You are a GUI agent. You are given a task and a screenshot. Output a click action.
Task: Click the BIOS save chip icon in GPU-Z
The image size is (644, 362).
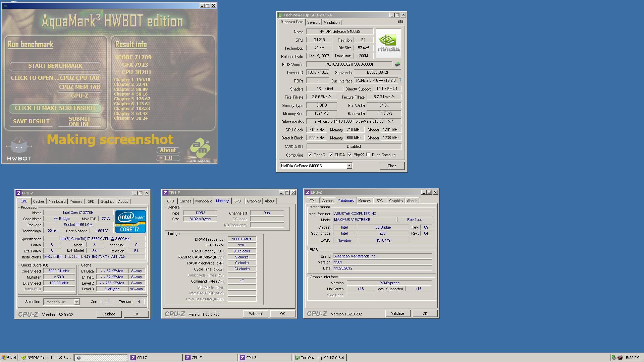397,64
